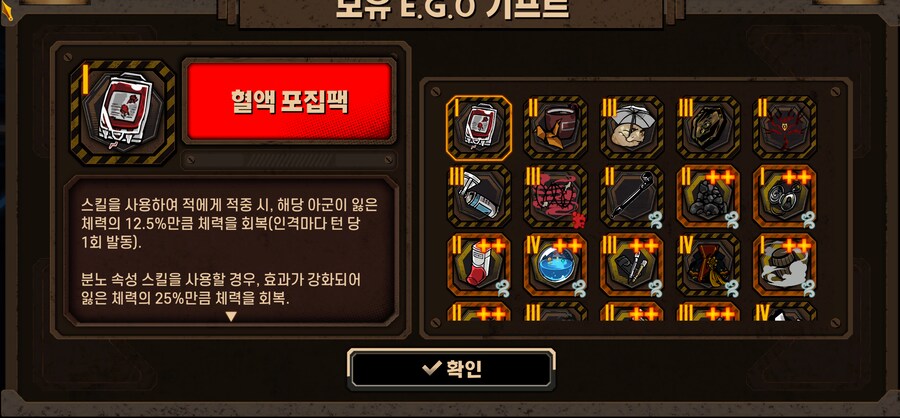Viewport: 900px width, 418px height.
Task: Click the gift effect description text box
Action: coord(231,251)
